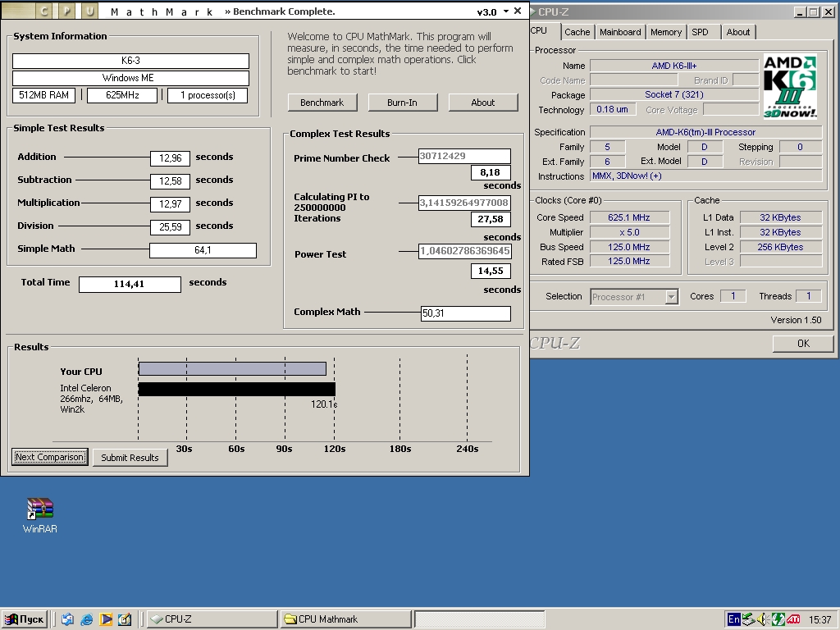The height and width of the screenshot is (630, 840).
Task: Click the WinRAR desktop shortcut icon
Action: pyautogui.click(x=40, y=509)
